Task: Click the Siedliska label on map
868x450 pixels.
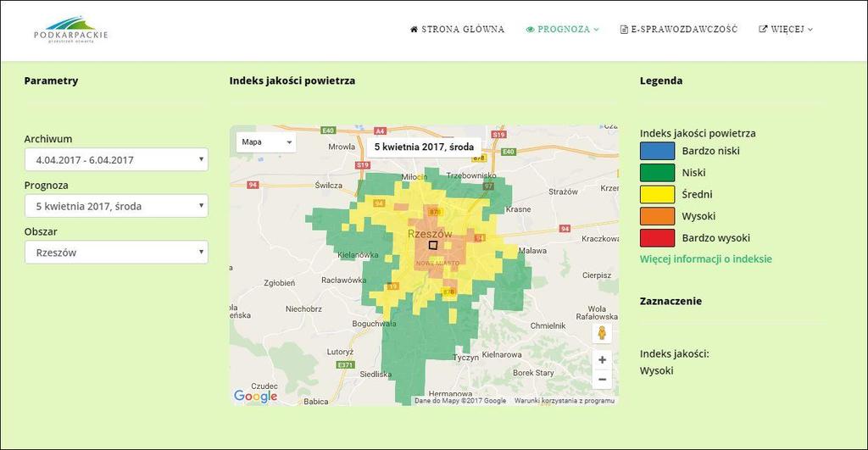Action: tap(376, 375)
